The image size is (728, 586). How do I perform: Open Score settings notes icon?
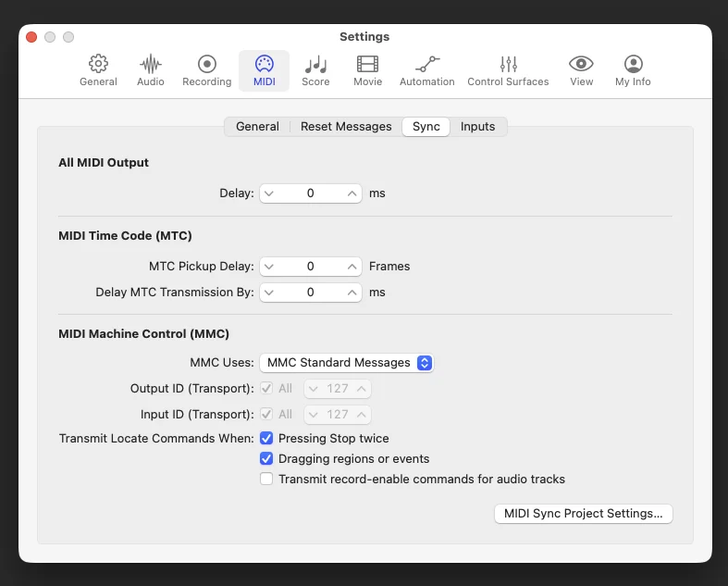[x=315, y=64]
